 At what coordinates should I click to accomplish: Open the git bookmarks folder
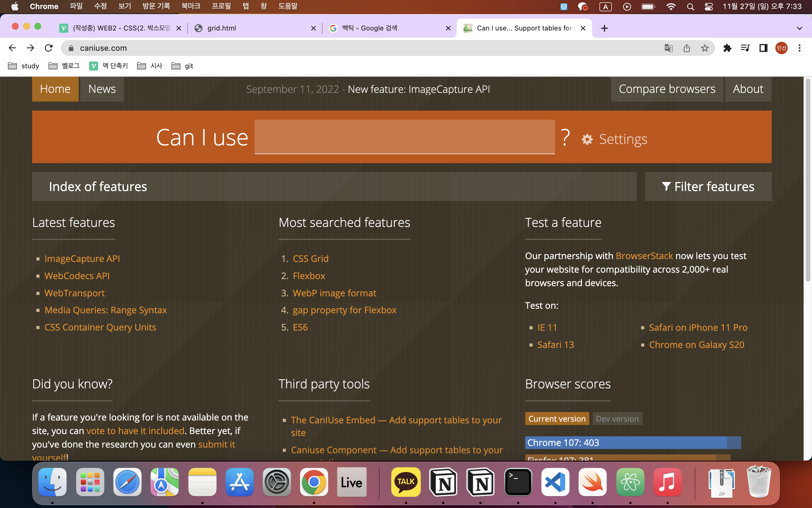click(182, 66)
